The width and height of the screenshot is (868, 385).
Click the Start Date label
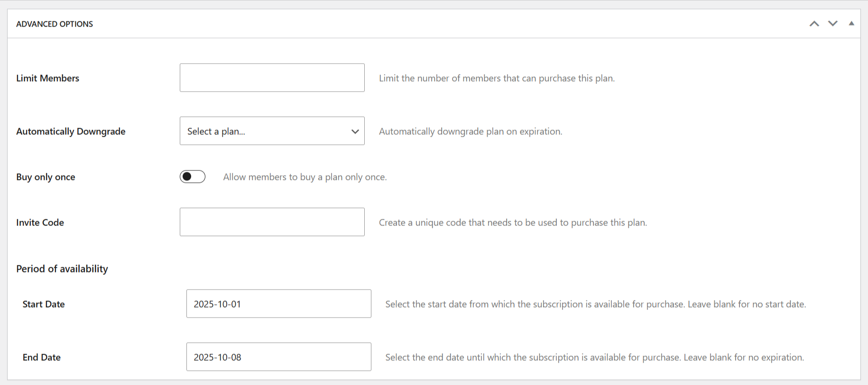(x=44, y=304)
